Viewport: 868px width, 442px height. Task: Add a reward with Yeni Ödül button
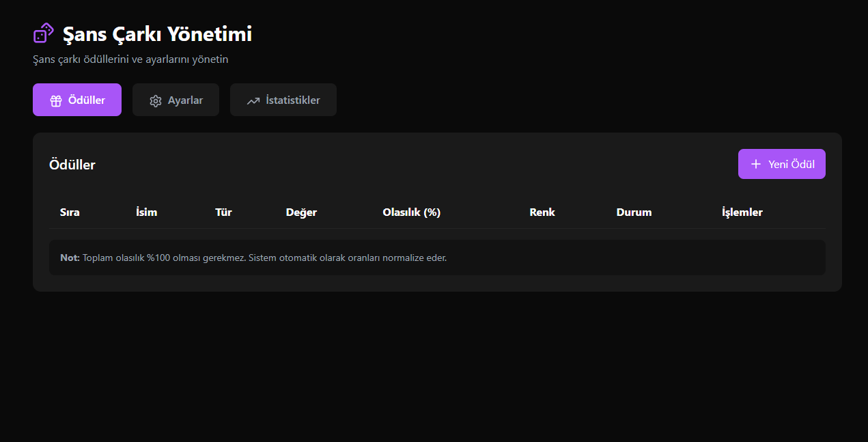pyautogui.click(x=781, y=164)
